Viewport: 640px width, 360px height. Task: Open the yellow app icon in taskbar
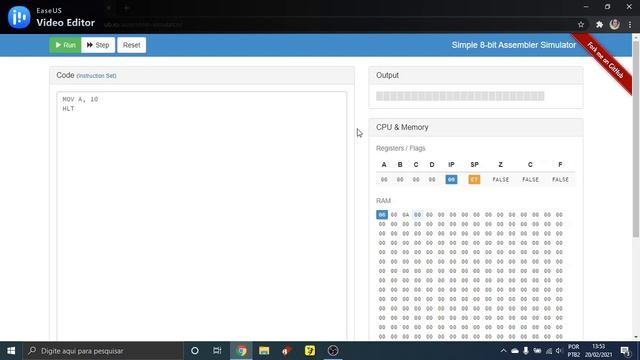point(310,351)
